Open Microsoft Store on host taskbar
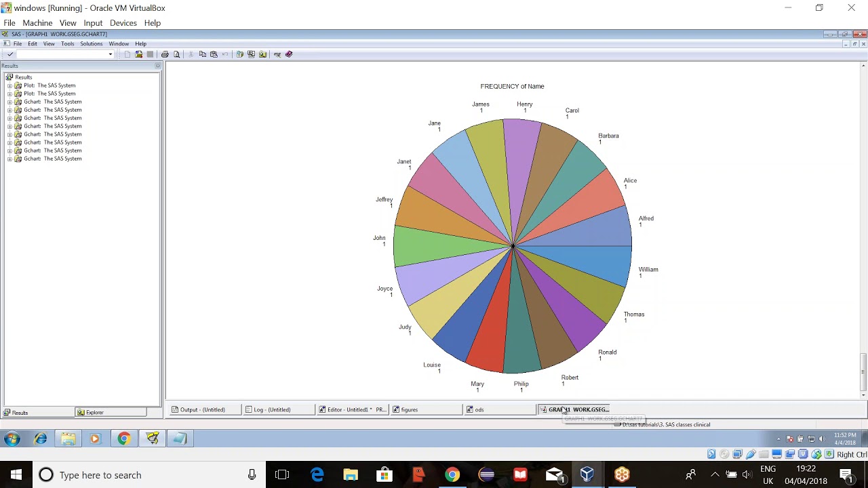Image resolution: width=868 pixels, height=488 pixels. (384, 474)
